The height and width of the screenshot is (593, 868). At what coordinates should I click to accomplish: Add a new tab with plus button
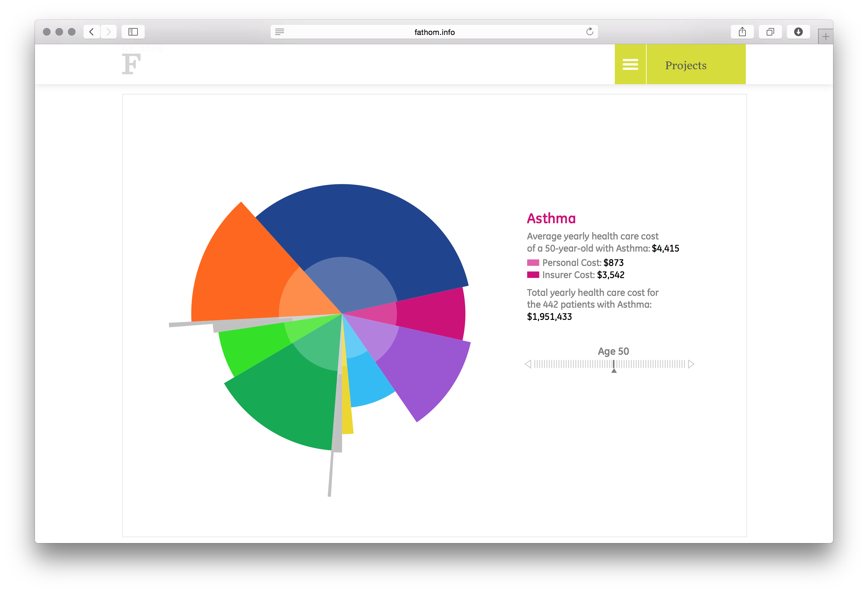(x=825, y=36)
